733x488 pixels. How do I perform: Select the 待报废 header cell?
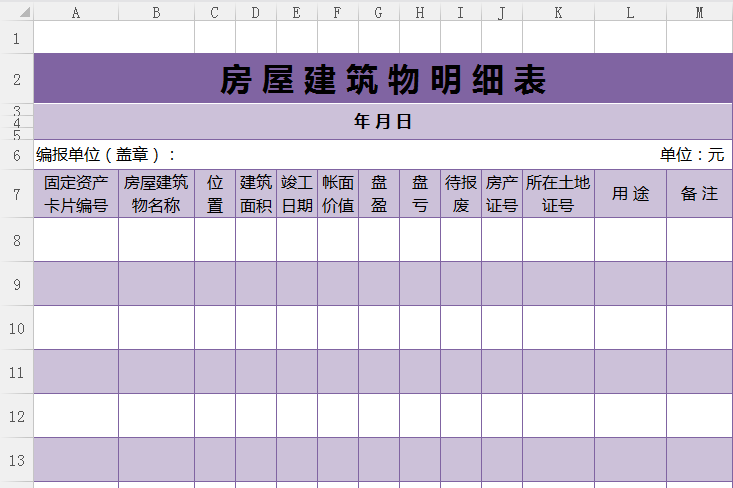click(x=460, y=194)
